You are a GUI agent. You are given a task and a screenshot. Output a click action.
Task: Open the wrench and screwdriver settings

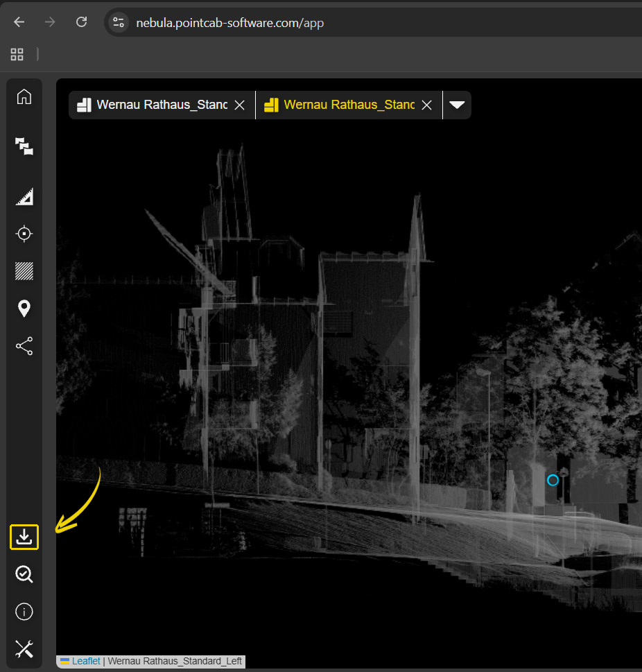point(24,649)
